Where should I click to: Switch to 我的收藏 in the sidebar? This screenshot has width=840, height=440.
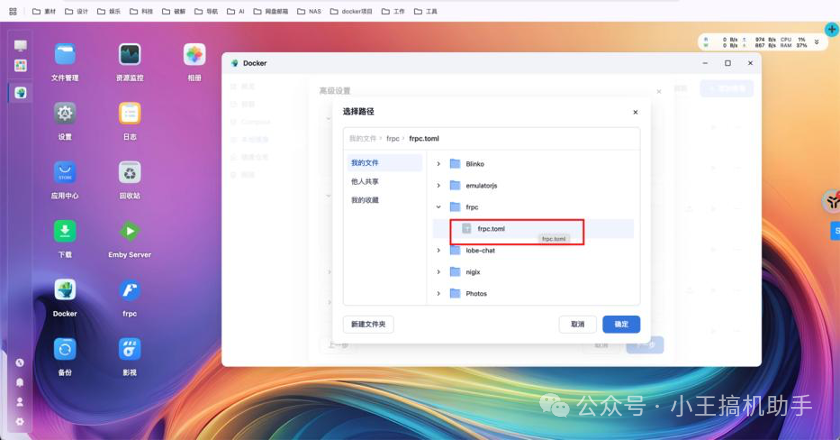coord(364,200)
